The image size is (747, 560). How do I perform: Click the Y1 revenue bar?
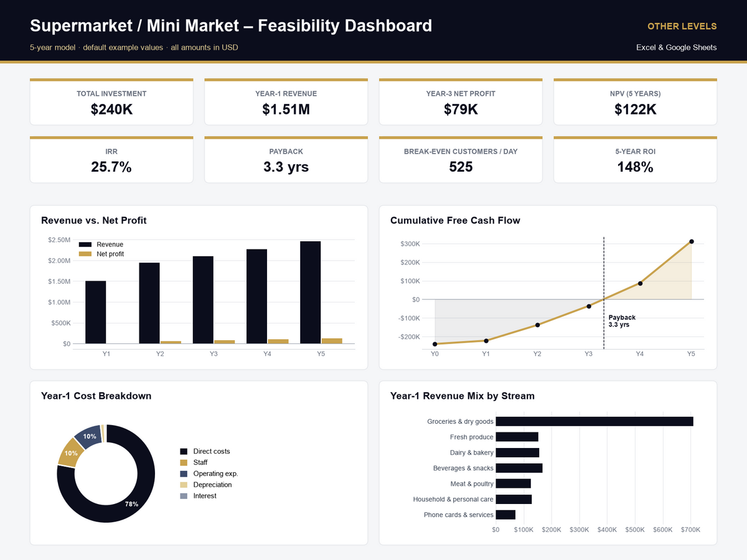pyautogui.click(x=96, y=312)
